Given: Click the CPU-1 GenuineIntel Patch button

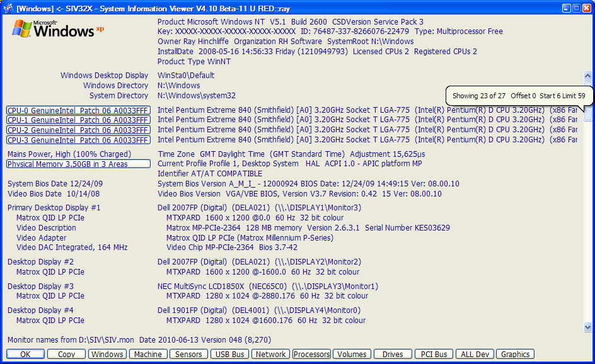Looking at the screenshot, I should [78, 120].
